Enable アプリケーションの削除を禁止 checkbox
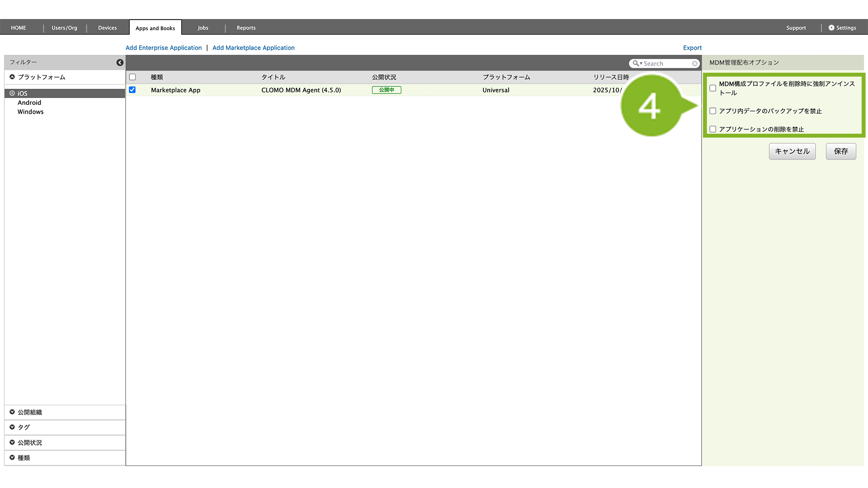868x488 pixels. [713, 129]
